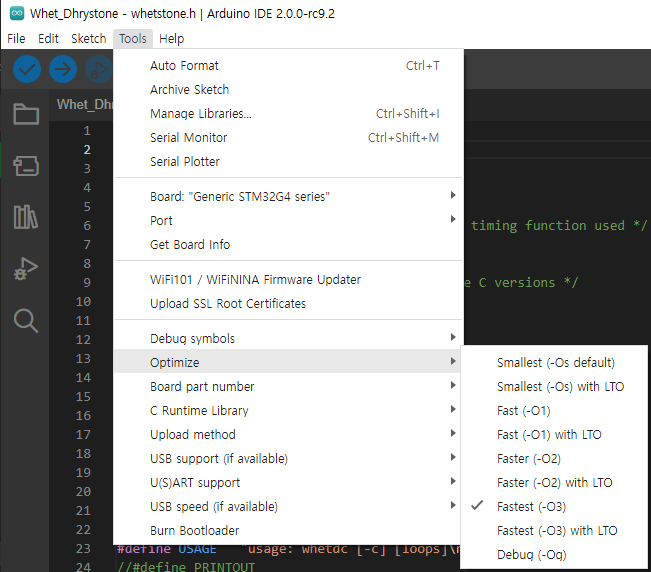Expand the Port submenu
The width and height of the screenshot is (651, 572).
[288, 220]
